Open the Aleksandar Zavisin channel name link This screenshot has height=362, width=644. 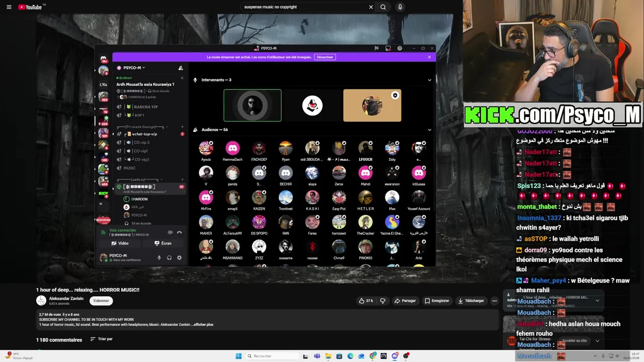(66, 299)
